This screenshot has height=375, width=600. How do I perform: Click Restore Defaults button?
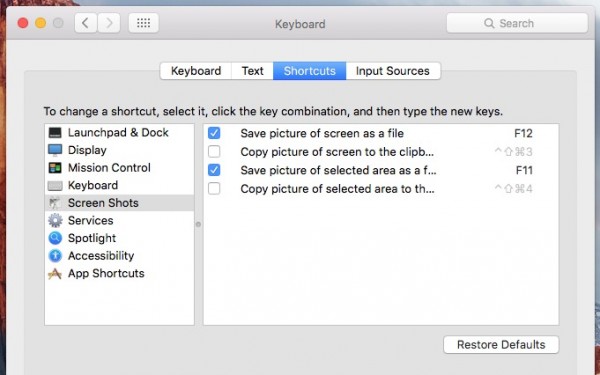pyautogui.click(x=501, y=345)
